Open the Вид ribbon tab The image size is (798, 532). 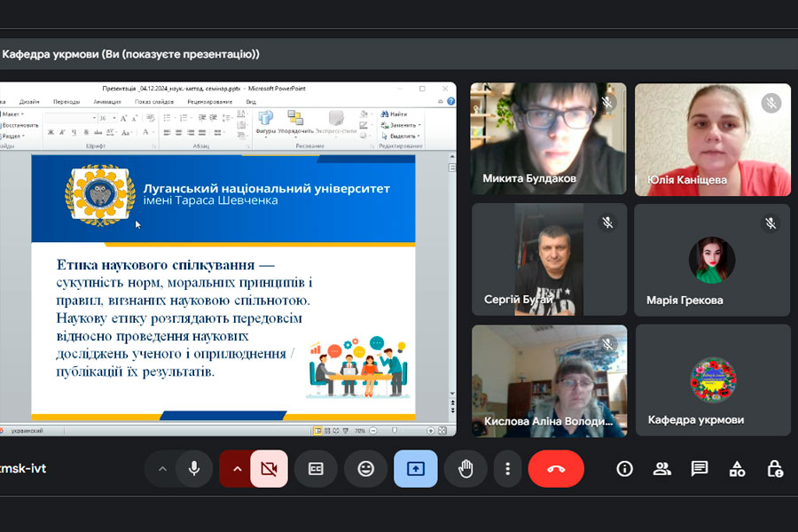click(251, 102)
